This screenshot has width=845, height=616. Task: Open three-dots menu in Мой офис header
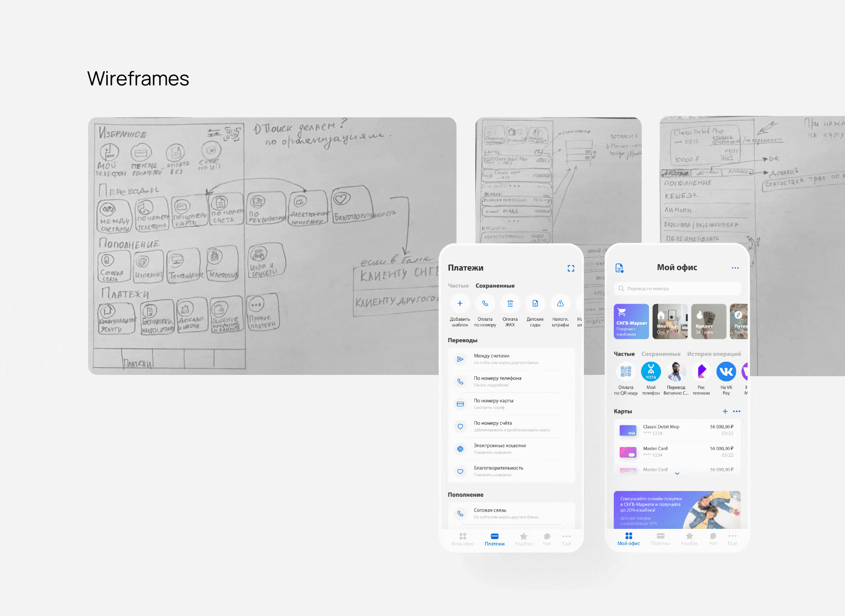(x=735, y=268)
